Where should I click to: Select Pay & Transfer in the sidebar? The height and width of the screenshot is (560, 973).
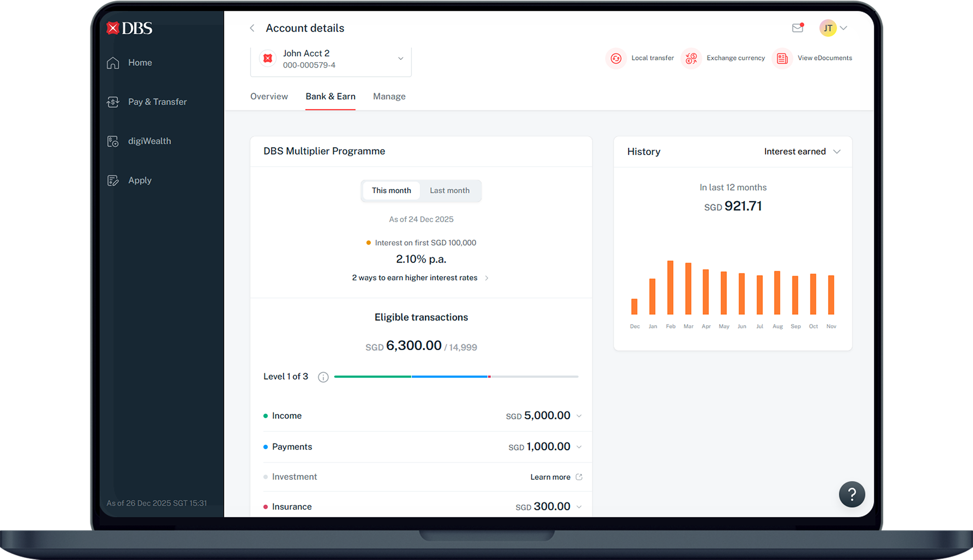(112, 102)
